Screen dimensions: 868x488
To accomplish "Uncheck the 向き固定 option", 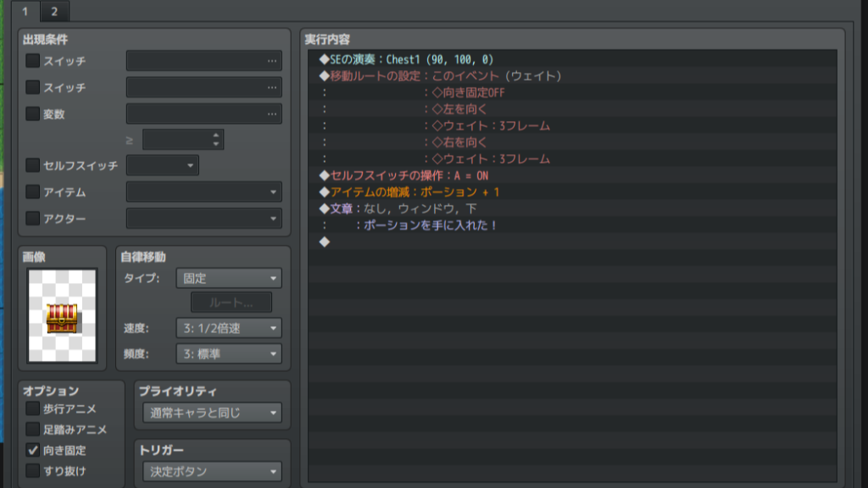I will (x=33, y=450).
